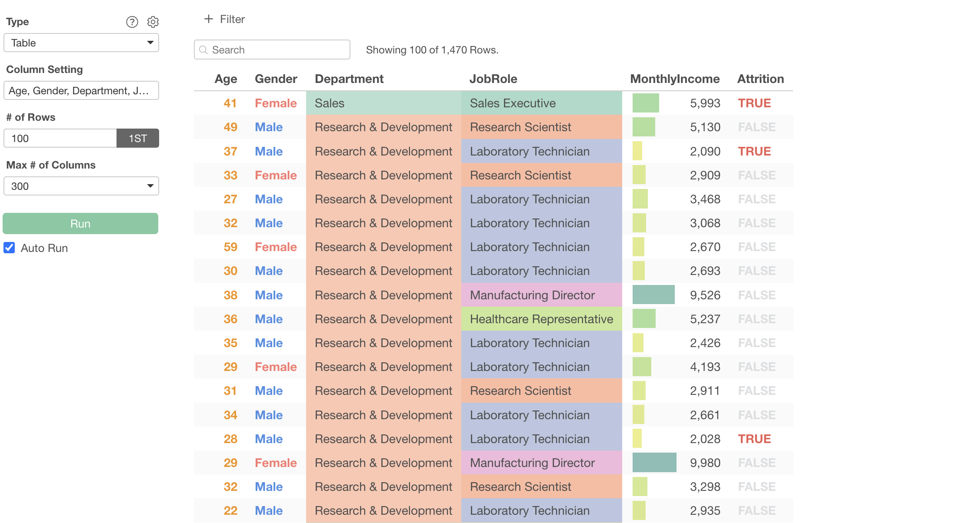Click the 9,980 MonthlyIncome teal bar
This screenshot has width=980, height=523.
654,463
